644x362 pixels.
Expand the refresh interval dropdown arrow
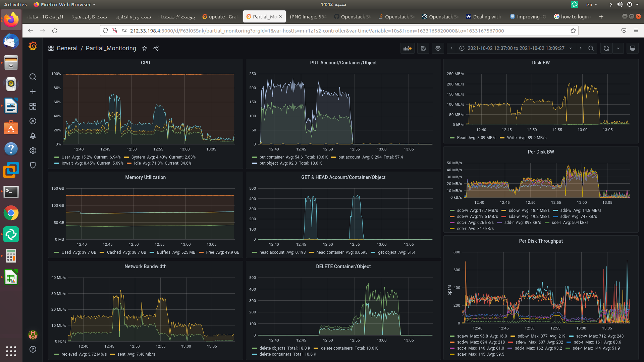click(x=618, y=48)
